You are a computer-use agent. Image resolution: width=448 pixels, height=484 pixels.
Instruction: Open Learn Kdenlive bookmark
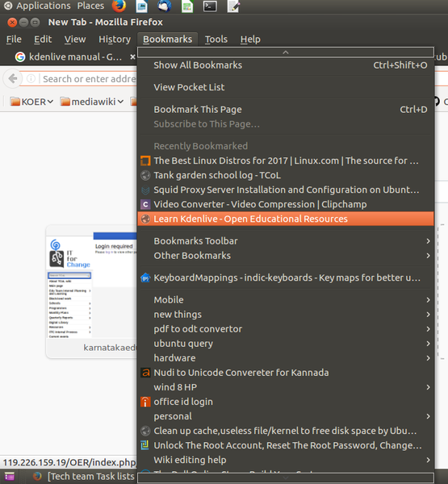(286, 219)
